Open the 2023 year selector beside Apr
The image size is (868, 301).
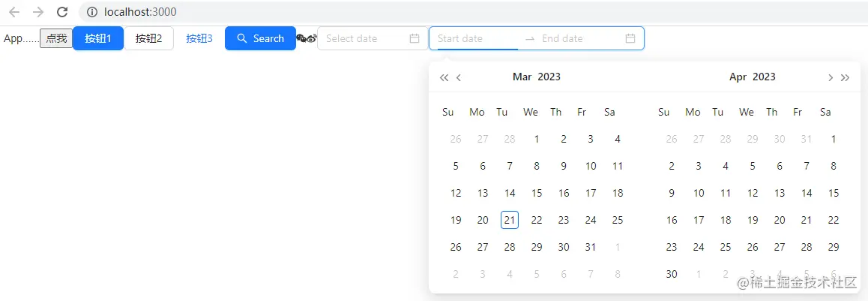click(764, 77)
